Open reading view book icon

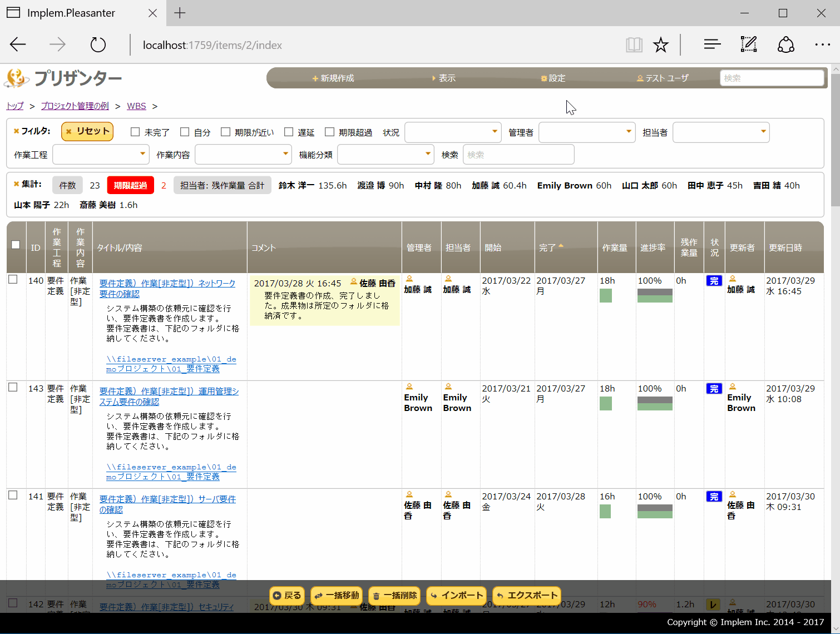(634, 44)
